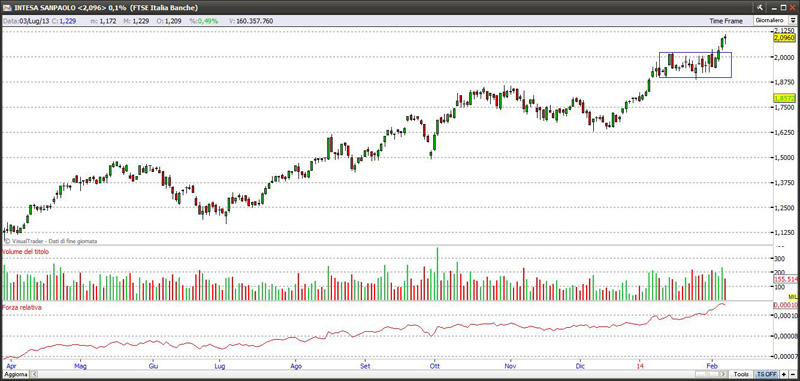Click the Feb month label on time axis
Image resolution: width=800 pixels, height=381 pixels.
[711, 366]
